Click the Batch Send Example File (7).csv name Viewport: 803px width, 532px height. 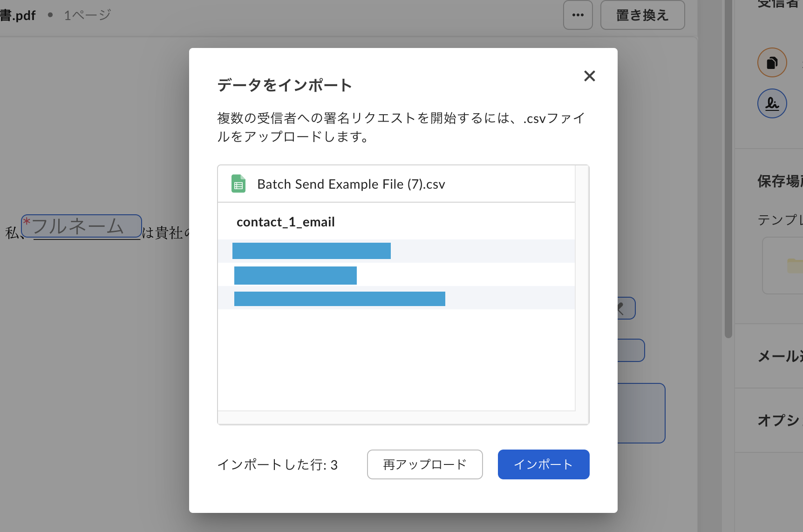tap(351, 184)
